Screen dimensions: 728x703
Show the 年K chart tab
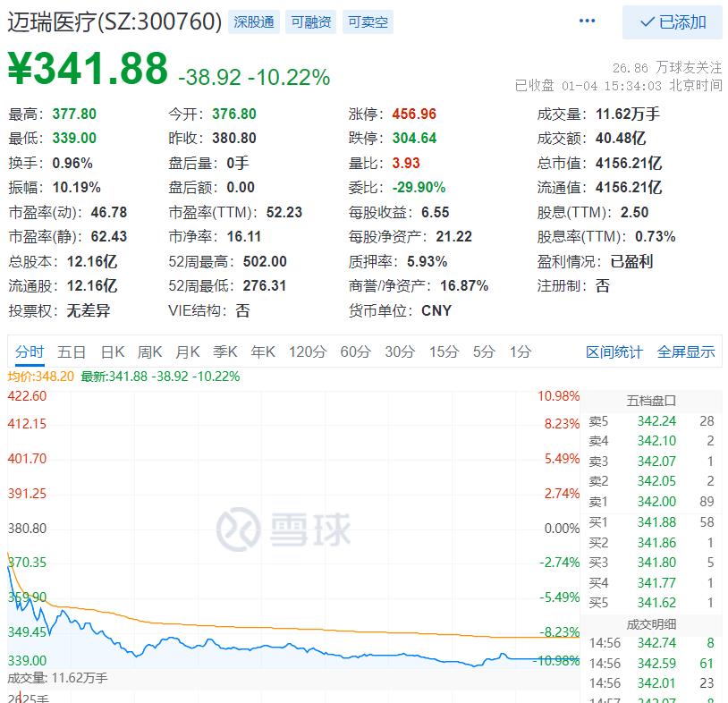263,351
